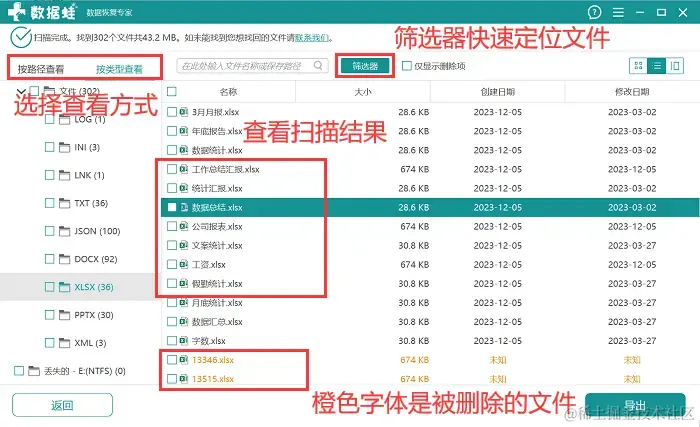Click the file name search field
700x427 pixels.
(252, 66)
